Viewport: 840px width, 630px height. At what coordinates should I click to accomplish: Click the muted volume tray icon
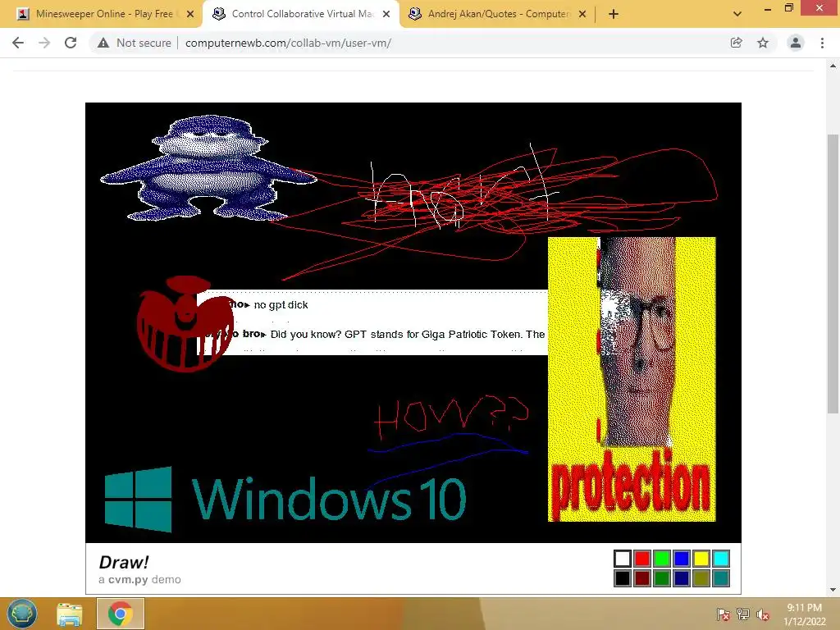pos(763,614)
